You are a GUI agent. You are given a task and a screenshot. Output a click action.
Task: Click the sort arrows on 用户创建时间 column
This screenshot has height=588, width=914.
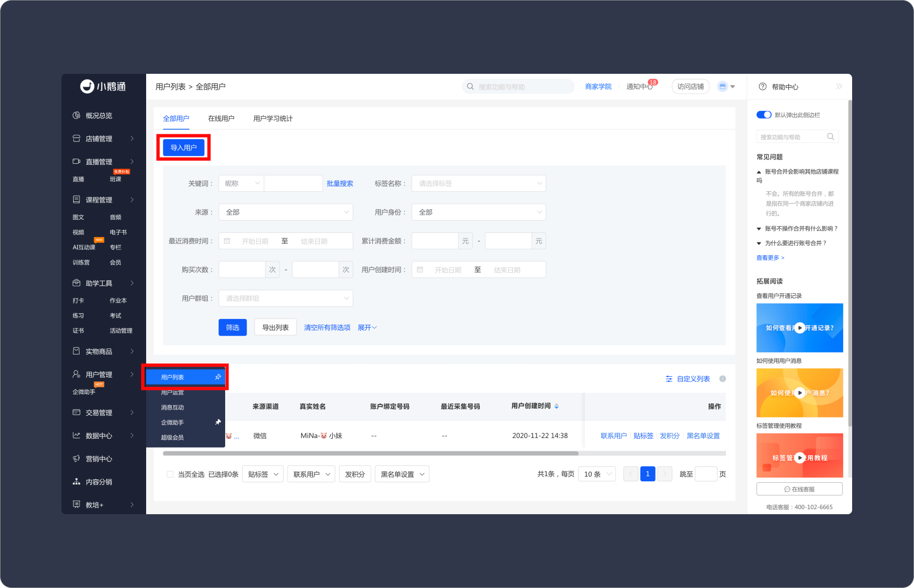[x=556, y=406]
